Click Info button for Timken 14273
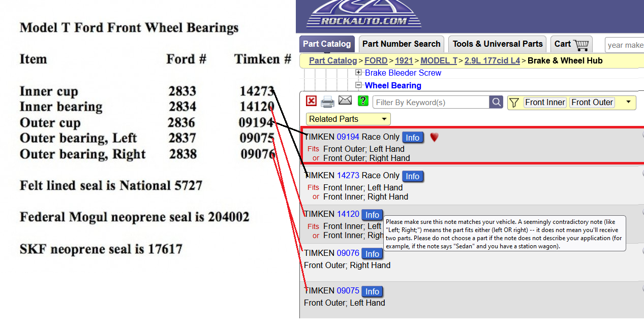 point(412,176)
